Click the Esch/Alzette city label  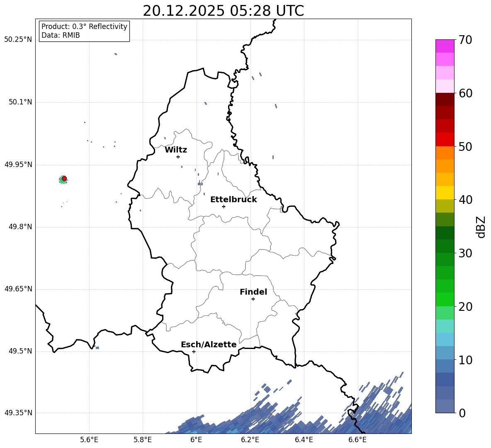(209, 345)
